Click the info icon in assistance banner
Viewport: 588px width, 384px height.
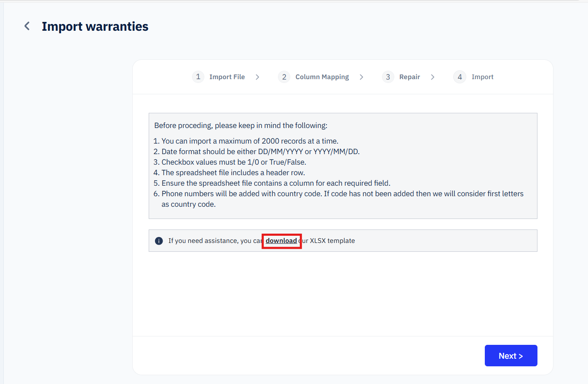[159, 241]
